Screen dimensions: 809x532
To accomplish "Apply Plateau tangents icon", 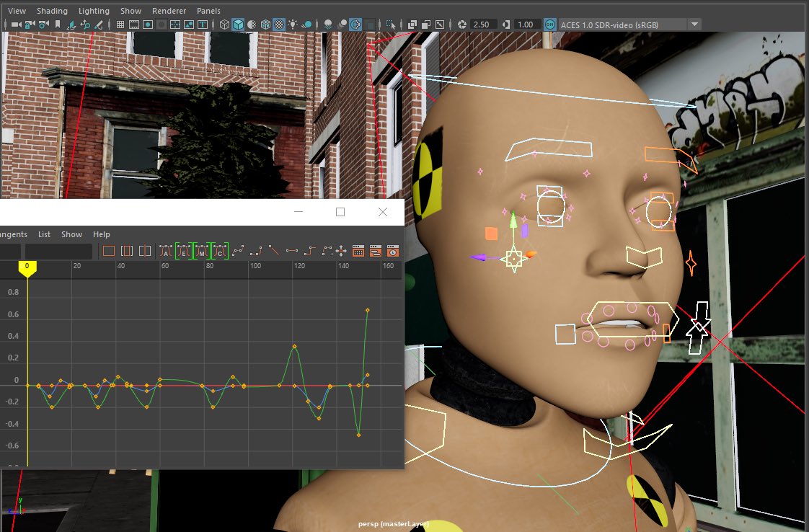I will 327,252.
